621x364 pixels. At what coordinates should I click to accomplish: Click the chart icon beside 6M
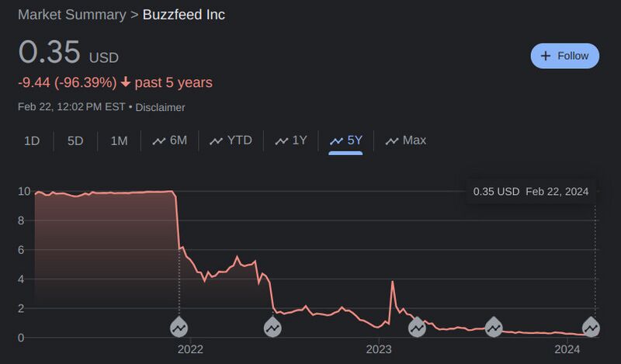(159, 140)
